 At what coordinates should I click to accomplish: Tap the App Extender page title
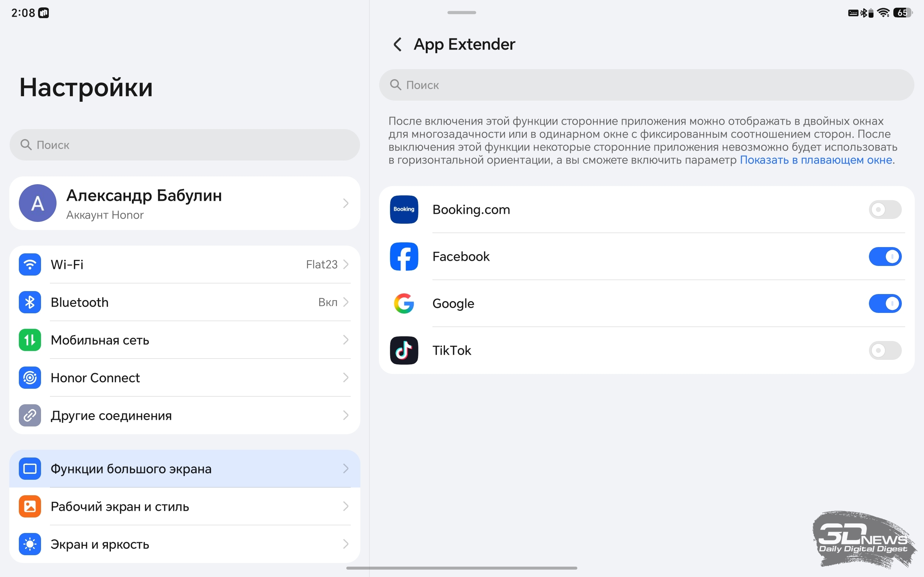point(464,45)
